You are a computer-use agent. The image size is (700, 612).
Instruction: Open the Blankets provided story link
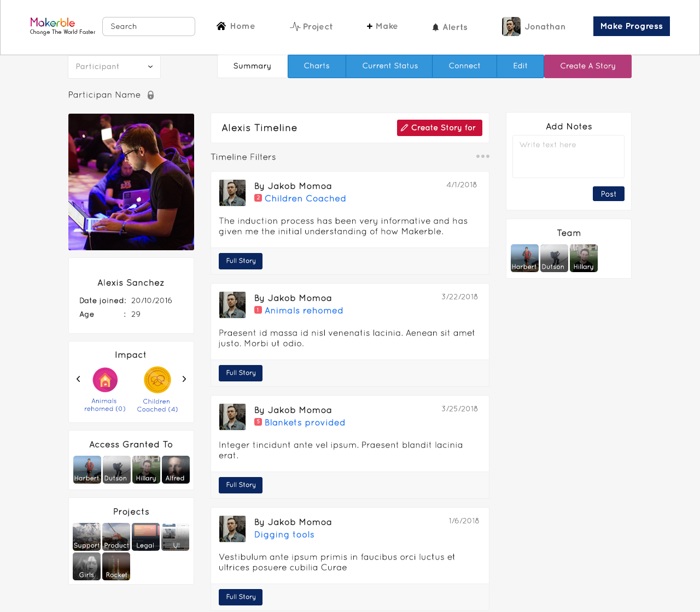tap(305, 422)
